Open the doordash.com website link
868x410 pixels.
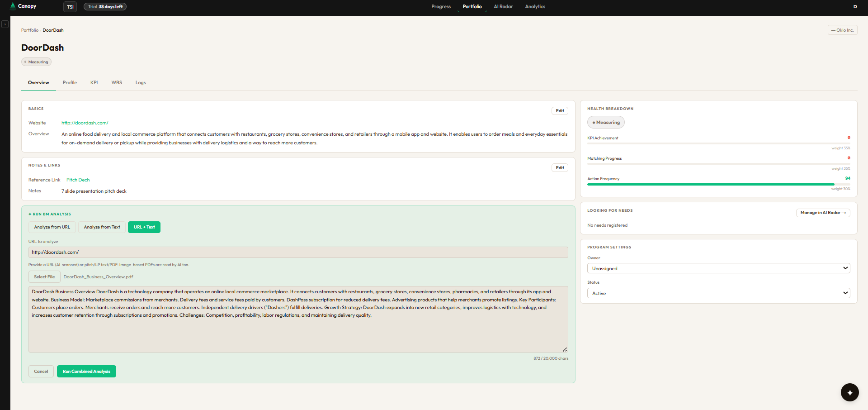(x=85, y=123)
